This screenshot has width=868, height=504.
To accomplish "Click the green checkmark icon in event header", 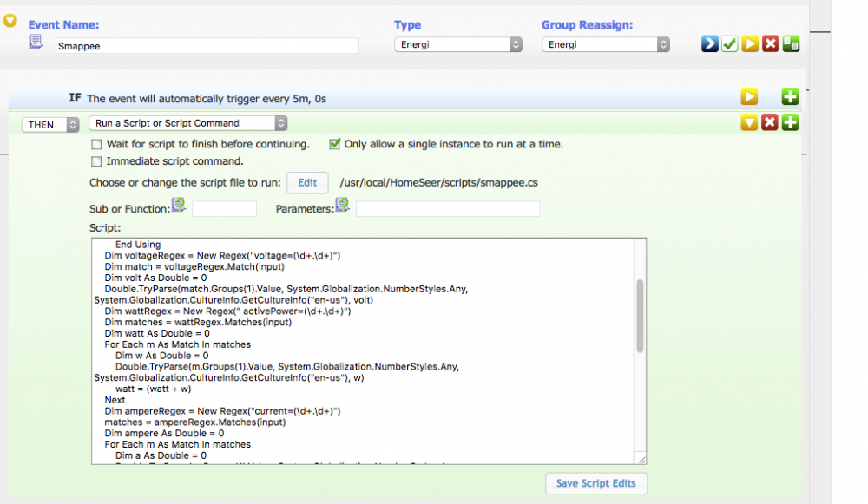I will click(x=730, y=44).
